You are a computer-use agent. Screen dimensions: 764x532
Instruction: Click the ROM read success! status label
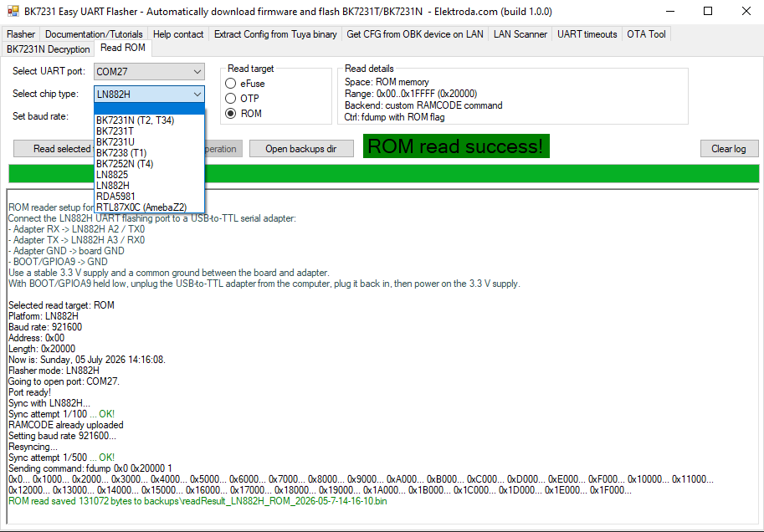pyautogui.click(x=456, y=146)
